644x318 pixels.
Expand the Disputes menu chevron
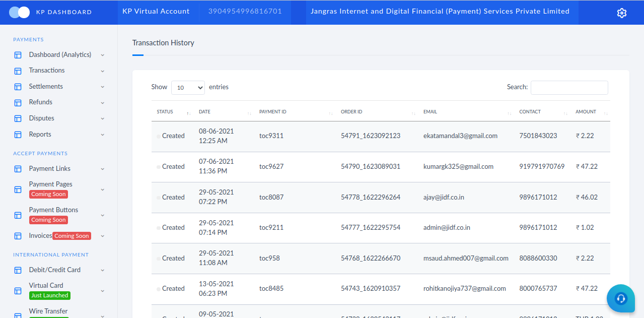point(103,119)
